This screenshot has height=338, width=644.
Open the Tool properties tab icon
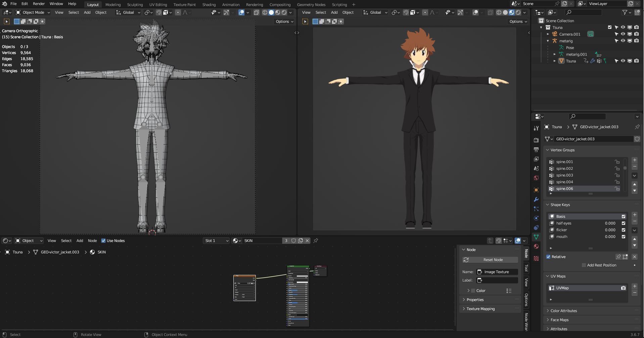click(536, 128)
